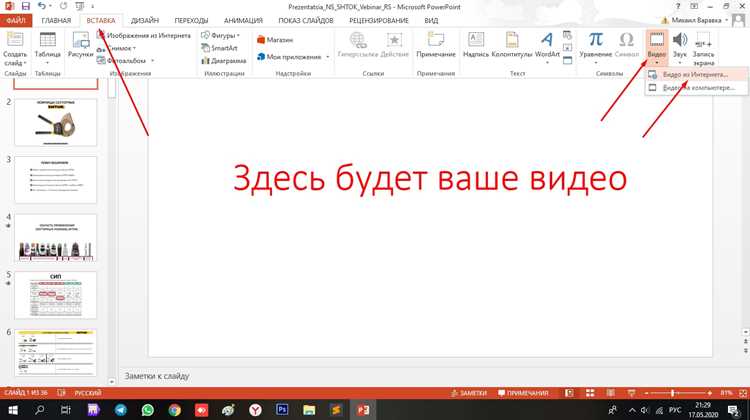Expand the Фотоальбом dropdown arrow

coord(153,61)
